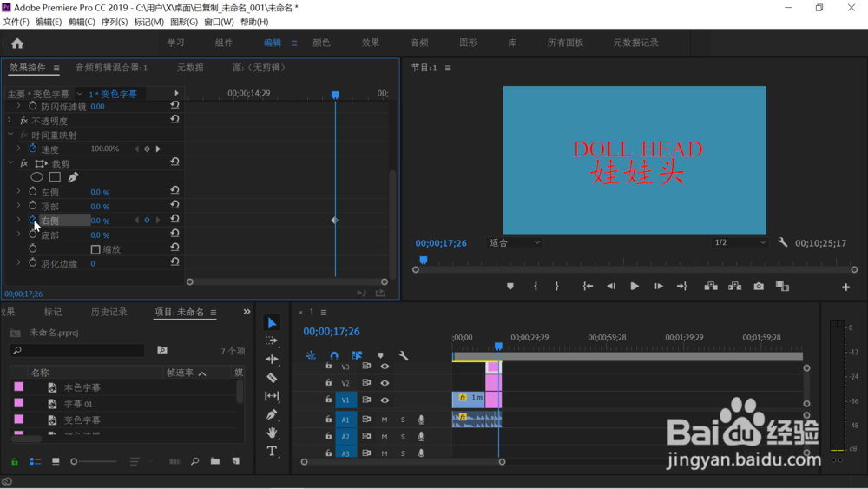The image size is (868, 489).
Task: Enable the crop zoom checkbox
Action: coord(95,250)
